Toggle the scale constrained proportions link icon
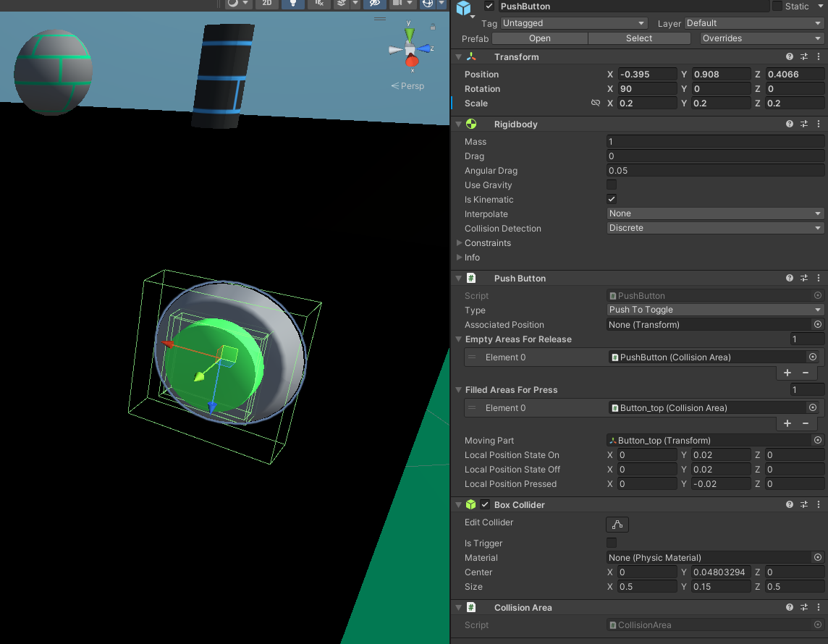This screenshot has height=644, width=828. coord(596,103)
